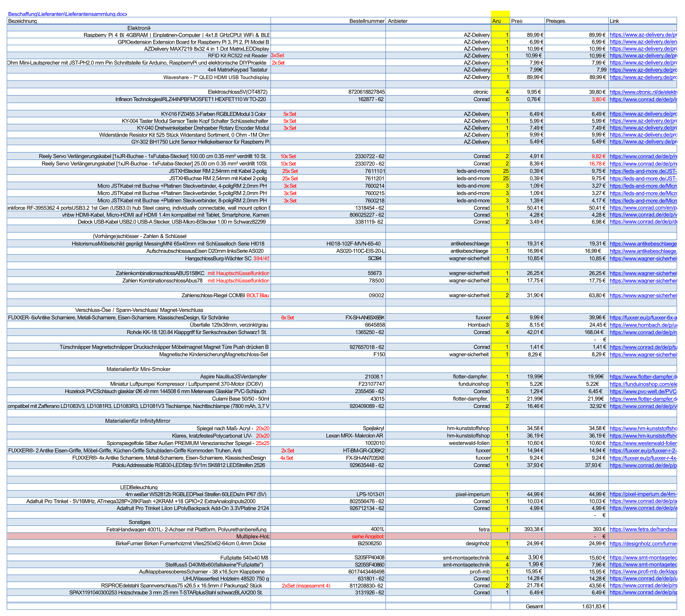Open the hornbach.de Überfalle link
Image resolution: width=685 pixels, height=616 pixels.
(x=643, y=325)
